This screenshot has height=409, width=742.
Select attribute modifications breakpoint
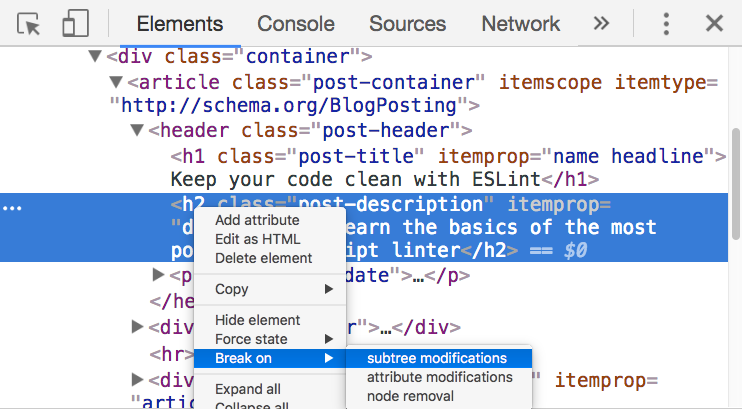click(x=439, y=377)
